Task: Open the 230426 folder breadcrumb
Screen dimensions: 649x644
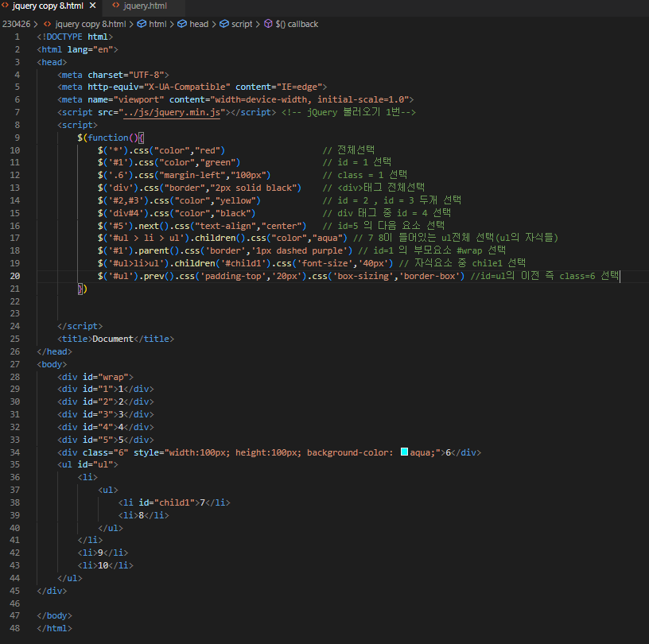Action: (x=16, y=24)
